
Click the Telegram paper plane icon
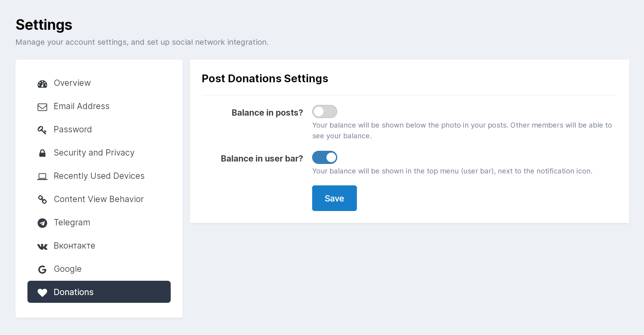(x=42, y=223)
